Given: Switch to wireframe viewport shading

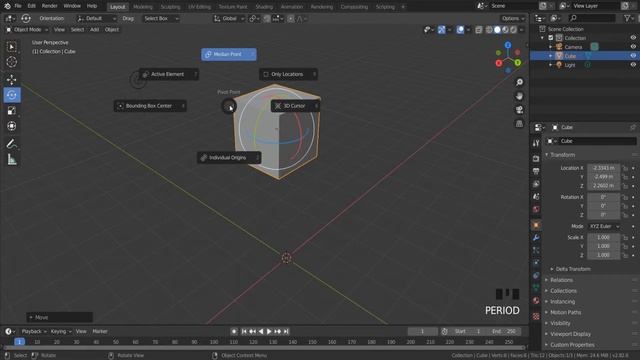Looking at the screenshot, I should pyautogui.click(x=489, y=30).
